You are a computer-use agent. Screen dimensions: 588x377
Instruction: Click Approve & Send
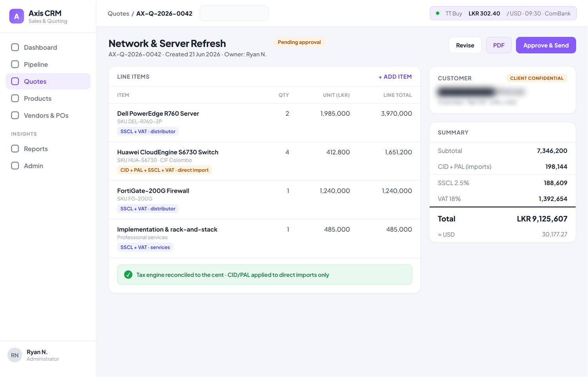(x=546, y=45)
